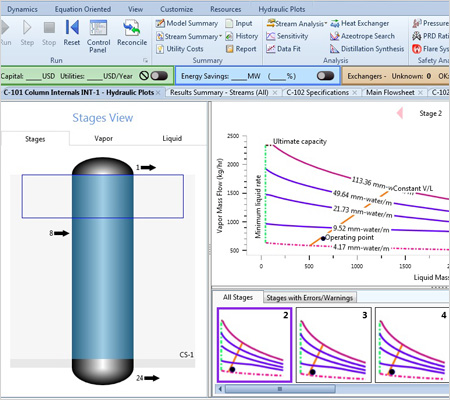Close Results Summary - Streams tab

(x=275, y=92)
